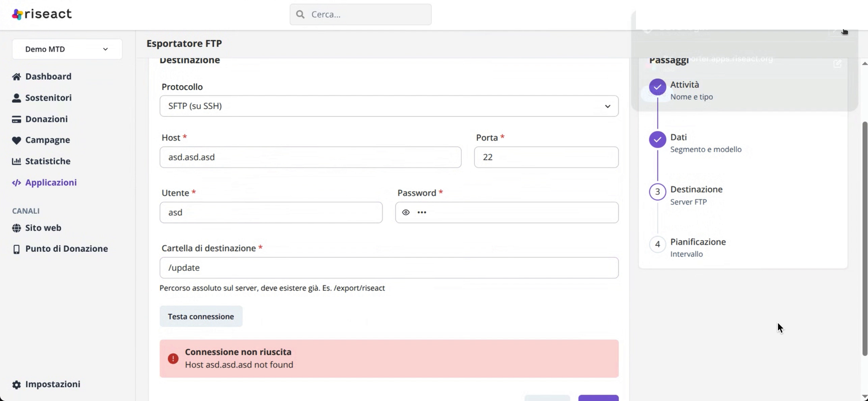Click the Statistiche chart icon

pos(17,161)
